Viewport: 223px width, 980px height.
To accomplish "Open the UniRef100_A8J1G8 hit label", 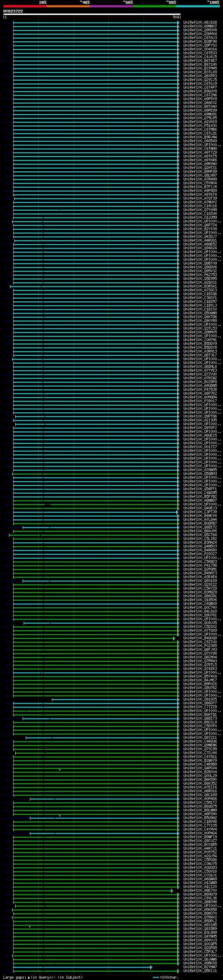I will tap(200, 23).
